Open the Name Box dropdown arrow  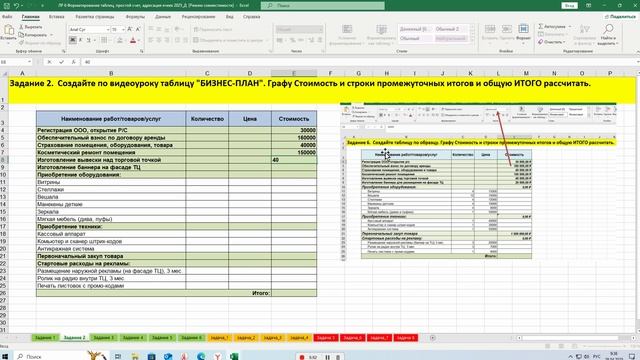pos(29,62)
